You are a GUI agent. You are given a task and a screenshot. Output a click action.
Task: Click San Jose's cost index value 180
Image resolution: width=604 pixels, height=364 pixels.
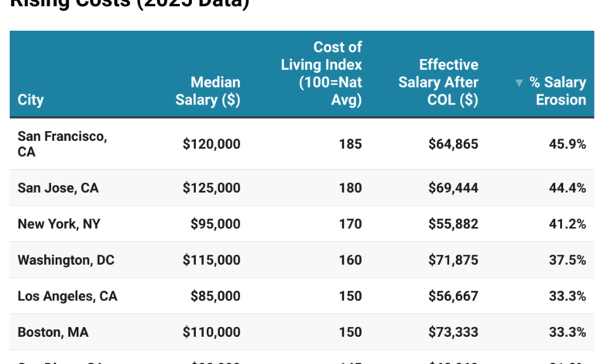pos(350,188)
